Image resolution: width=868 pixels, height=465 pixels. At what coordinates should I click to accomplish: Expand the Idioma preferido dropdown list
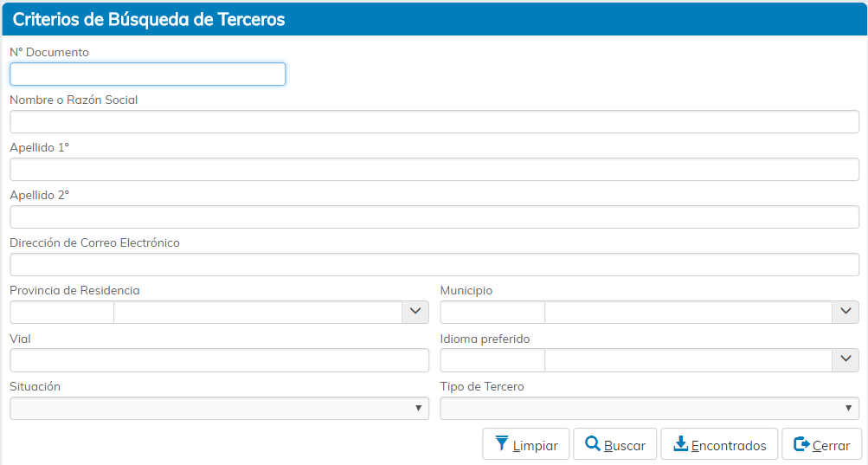point(845,359)
